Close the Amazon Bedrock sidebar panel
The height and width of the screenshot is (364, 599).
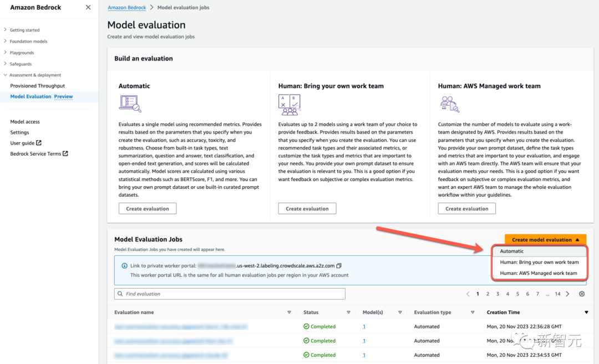[x=88, y=7]
